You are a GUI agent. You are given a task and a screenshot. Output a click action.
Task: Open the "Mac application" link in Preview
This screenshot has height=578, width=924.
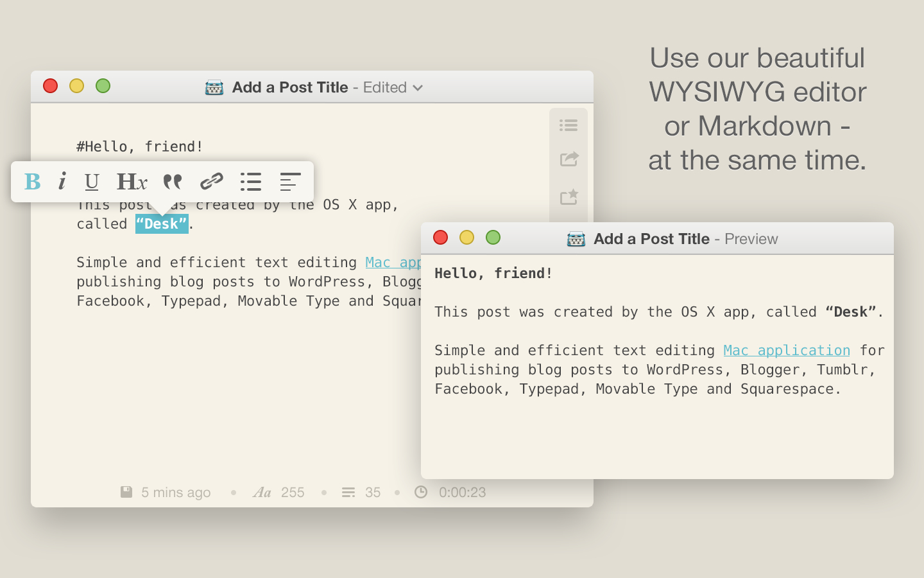[787, 350]
